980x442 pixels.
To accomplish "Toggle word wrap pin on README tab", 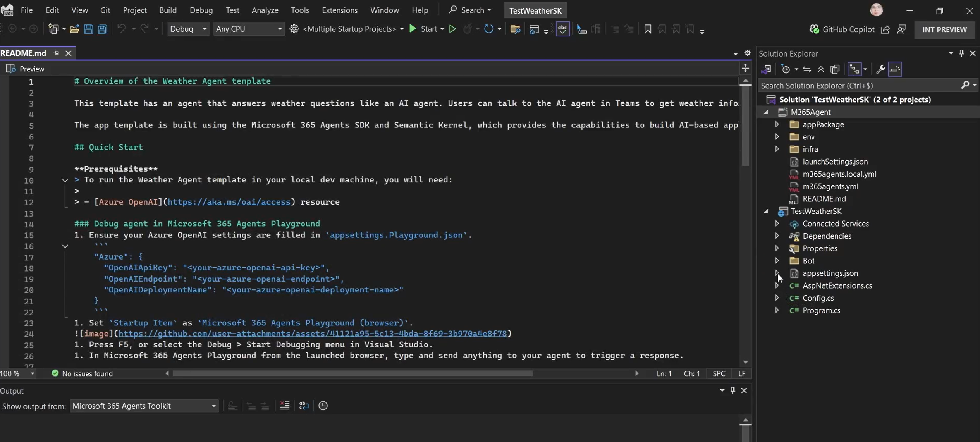I will [56, 53].
